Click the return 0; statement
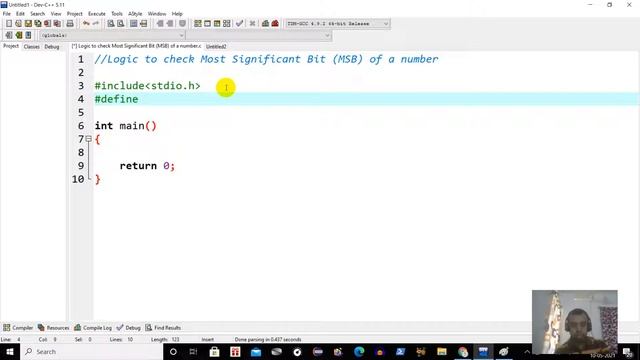The width and height of the screenshot is (640, 360). click(147, 166)
